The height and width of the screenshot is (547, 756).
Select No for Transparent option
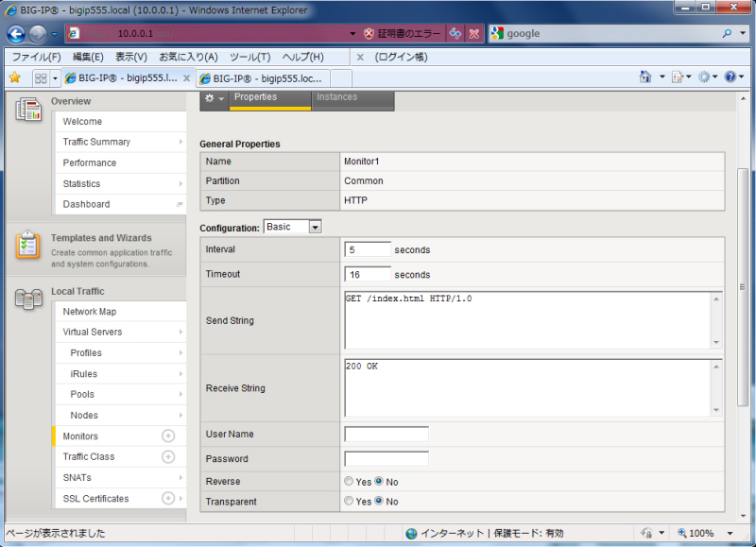pyautogui.click(x=380, y=502)
